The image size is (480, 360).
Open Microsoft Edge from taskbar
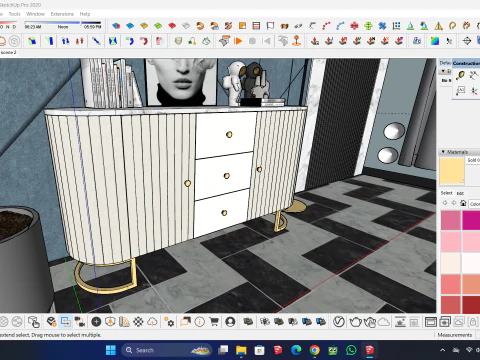coord(296,350)
